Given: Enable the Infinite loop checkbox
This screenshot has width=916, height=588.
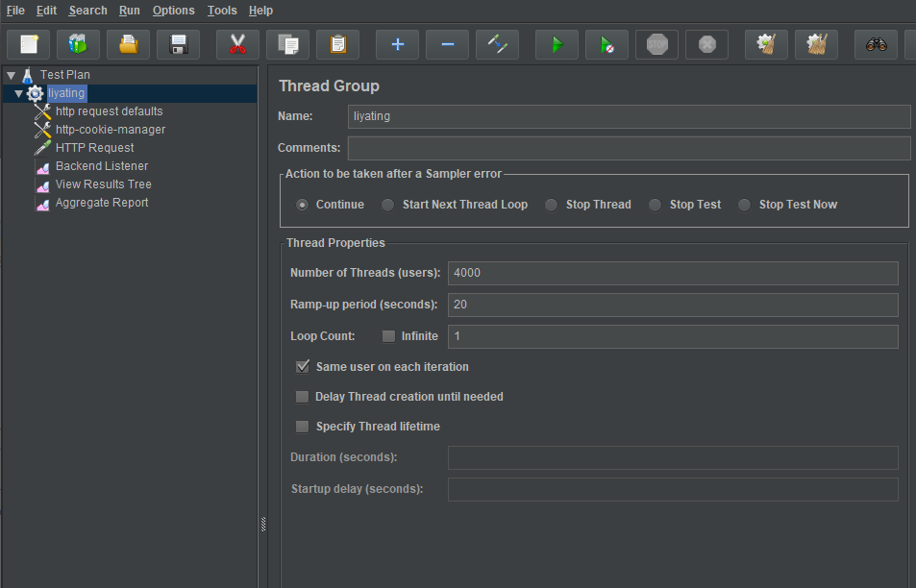Looking at the screenshot, I should pyautogui.click(x=388, y=336).
